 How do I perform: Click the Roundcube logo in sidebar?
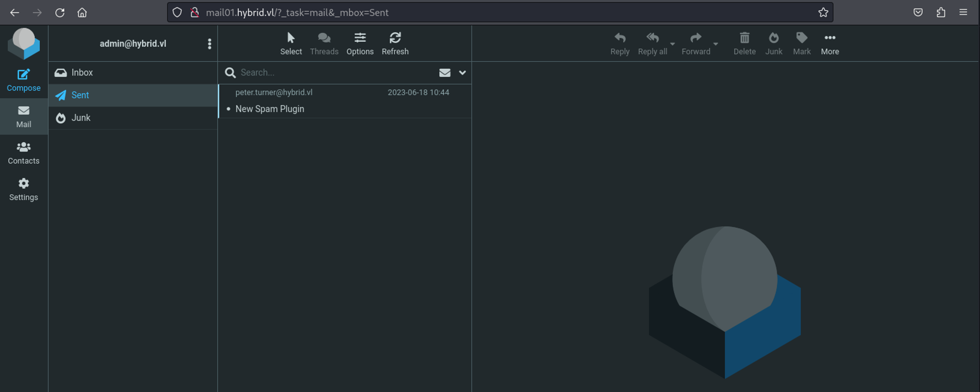pos(24,43)
